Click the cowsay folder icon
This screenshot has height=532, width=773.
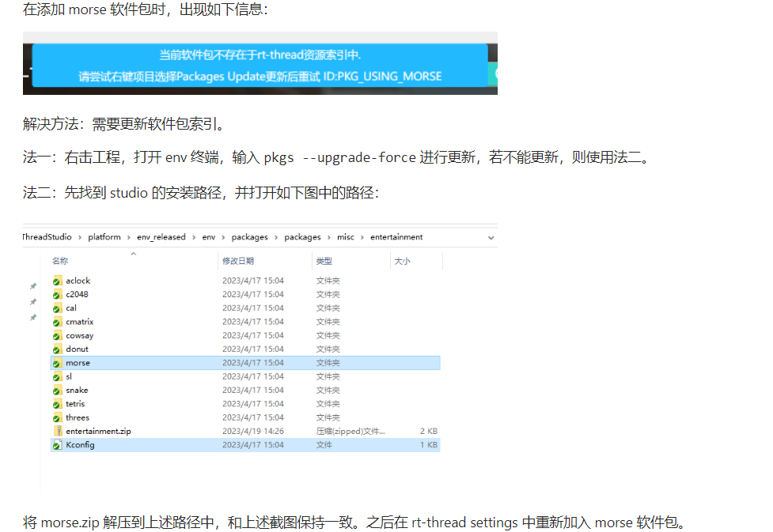pyautogui.click(x=58, y=336)
